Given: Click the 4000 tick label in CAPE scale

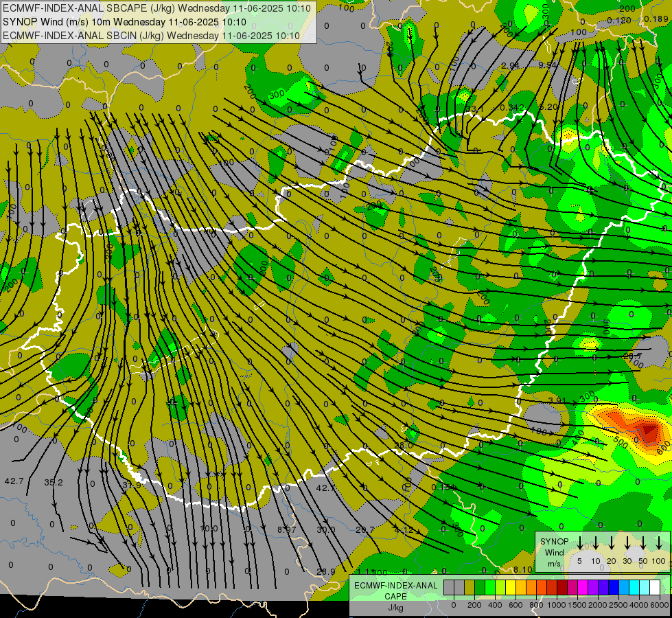Looking at the screenshot, I should [x=639, y=605].
